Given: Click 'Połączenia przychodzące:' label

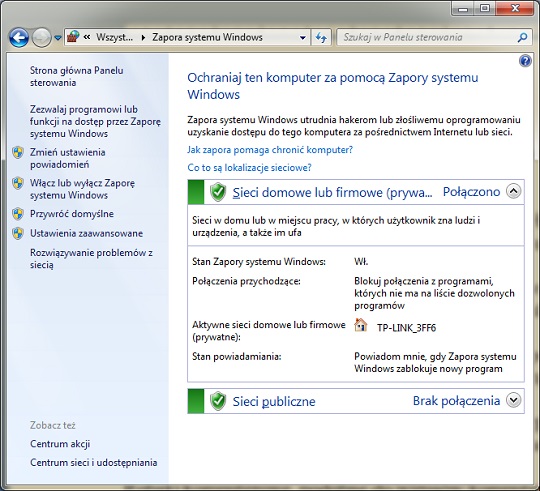Looking at the screenshot, I should point(246,282).
